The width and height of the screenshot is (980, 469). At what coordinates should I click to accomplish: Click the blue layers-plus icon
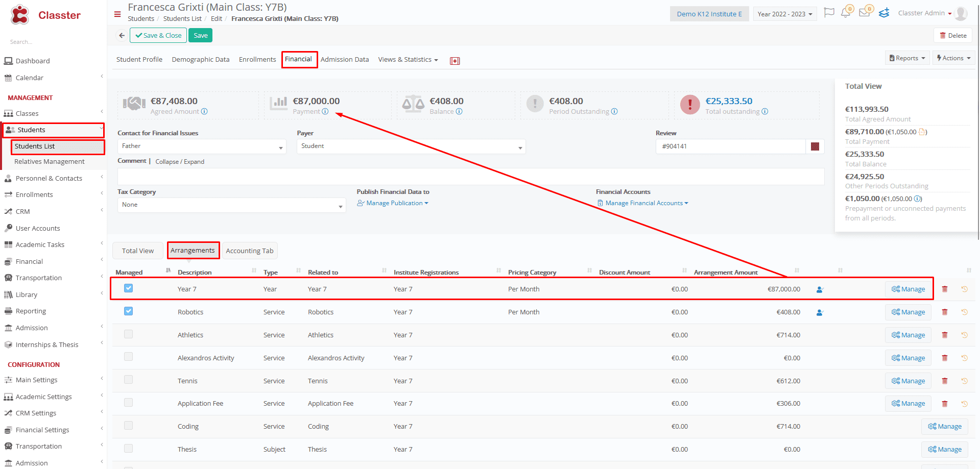click(884, 13)
